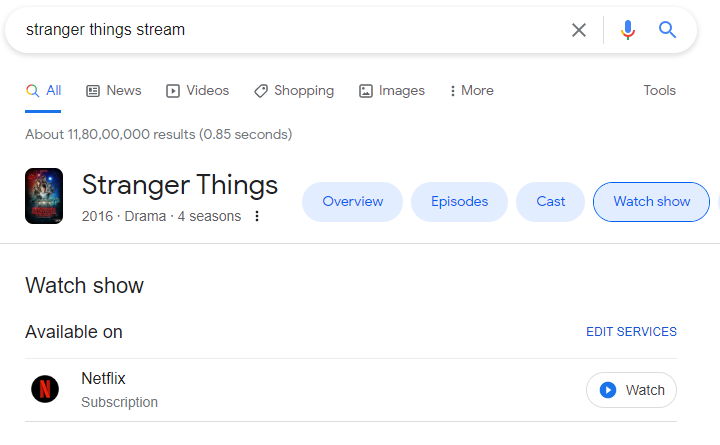
Task: Open the Shopping results tab
Action: click(x=293, y=91)
